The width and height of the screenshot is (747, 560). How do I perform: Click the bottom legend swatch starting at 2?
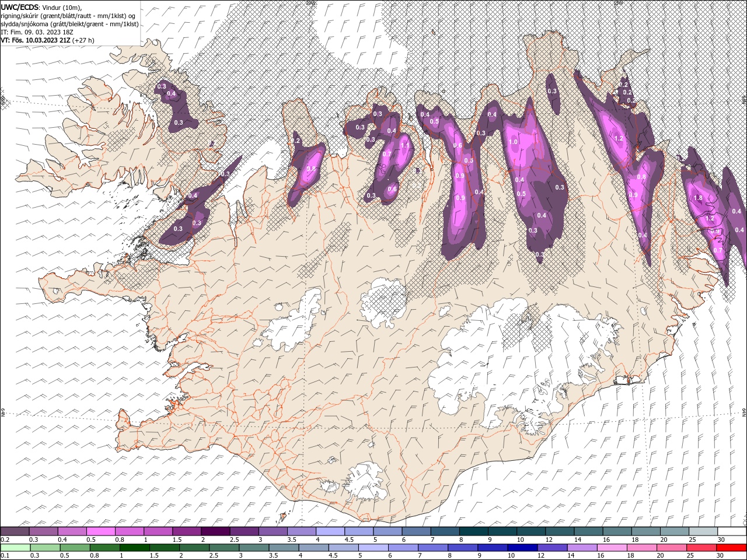[194, 548]
